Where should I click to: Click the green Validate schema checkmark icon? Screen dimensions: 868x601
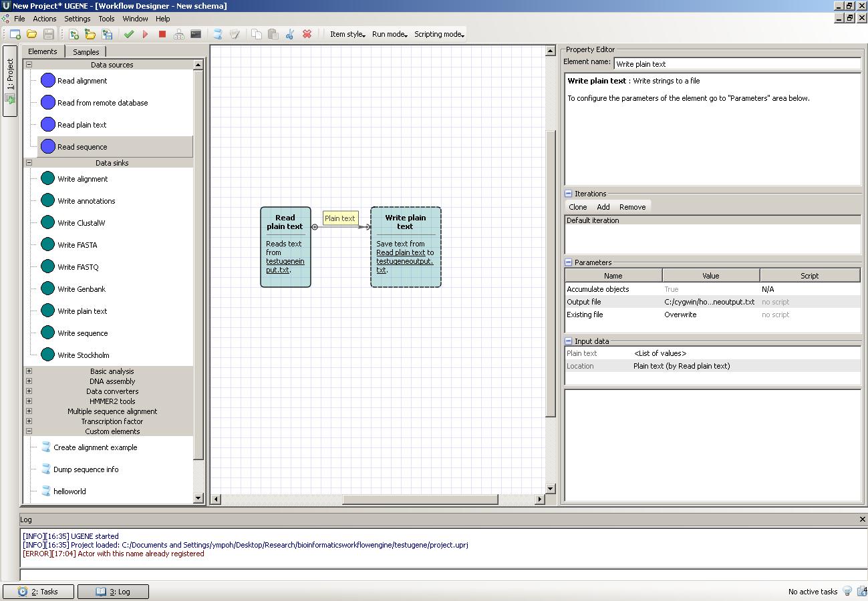(129, 34)
